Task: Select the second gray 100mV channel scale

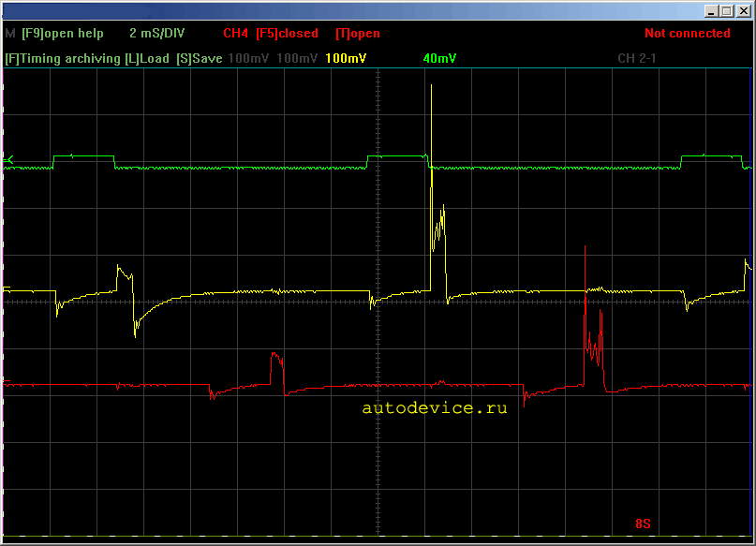Action: 297,59
